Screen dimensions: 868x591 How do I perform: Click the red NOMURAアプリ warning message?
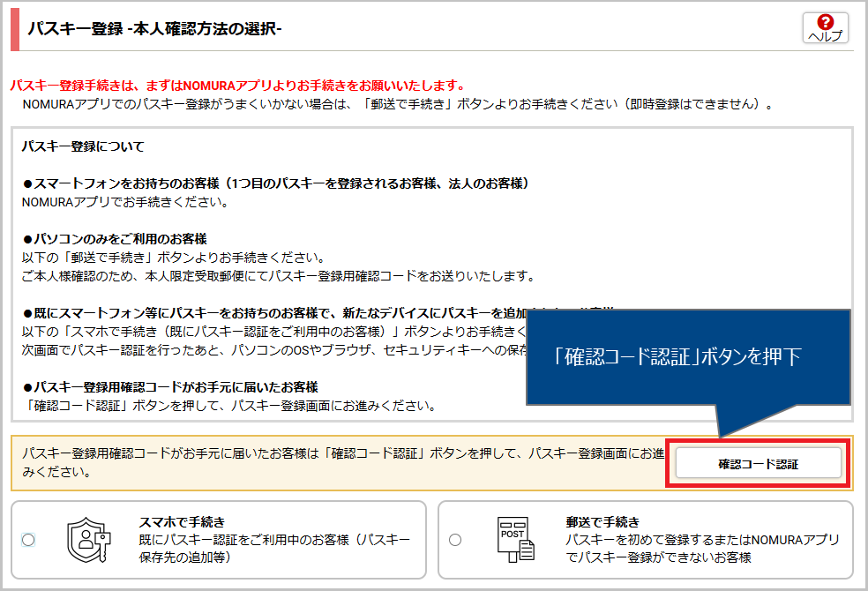tap(236, 86)
